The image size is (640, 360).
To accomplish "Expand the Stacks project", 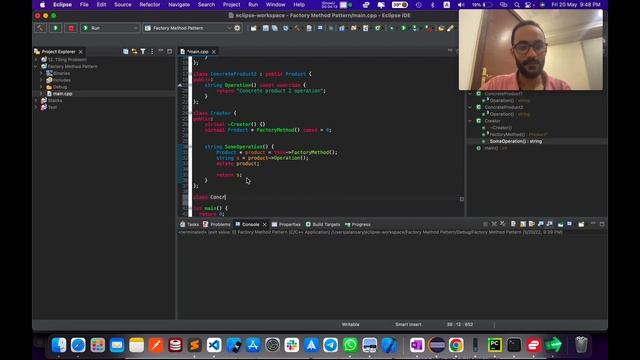I will tap(36, 100).
